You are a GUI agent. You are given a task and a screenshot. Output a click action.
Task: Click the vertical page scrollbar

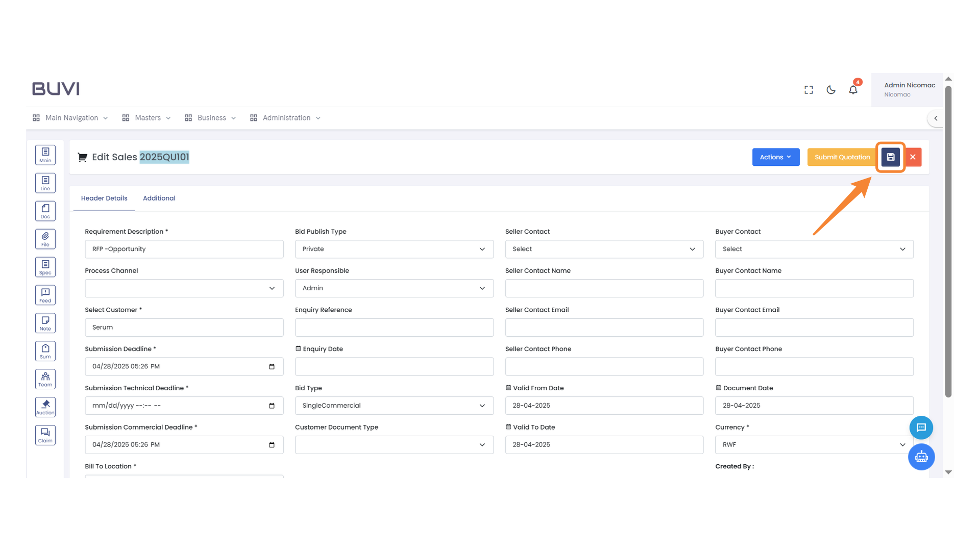(x=948, y=240)
